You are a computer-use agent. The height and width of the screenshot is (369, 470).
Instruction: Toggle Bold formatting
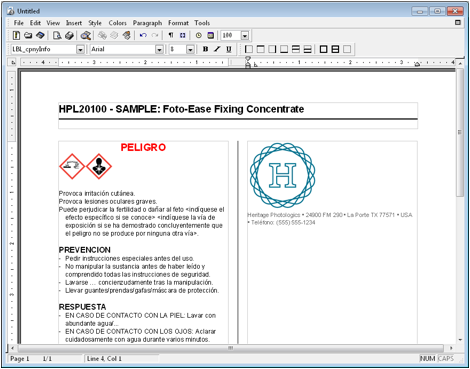(x=205, y=49)
